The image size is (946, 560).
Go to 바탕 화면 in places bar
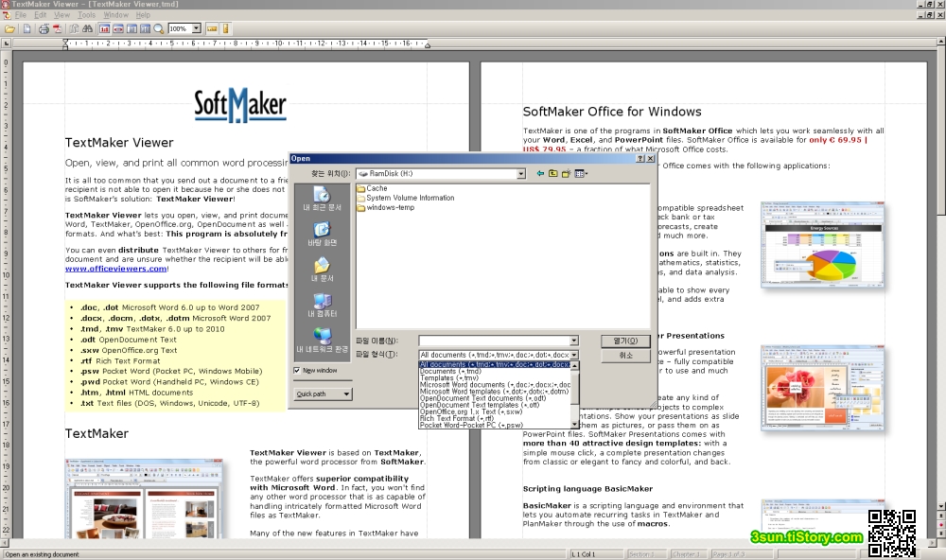pos(323,235)
